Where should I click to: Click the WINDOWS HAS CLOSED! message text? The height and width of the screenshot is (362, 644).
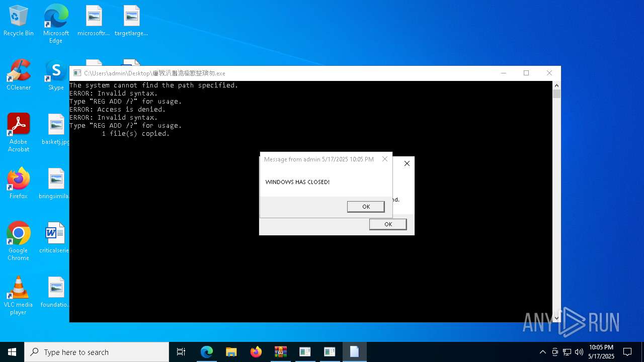pos(297,182)
